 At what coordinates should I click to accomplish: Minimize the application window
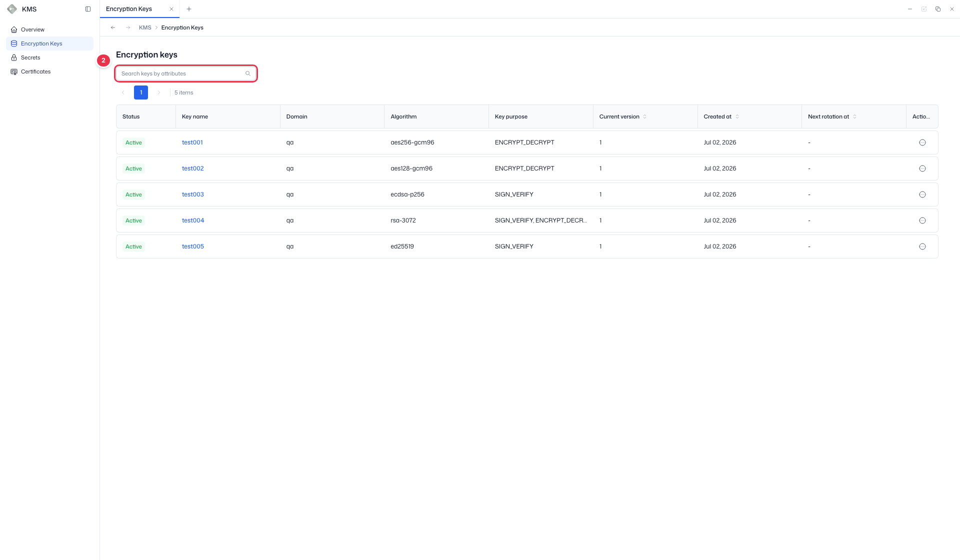pyautogui.click(x=910, y=9)
